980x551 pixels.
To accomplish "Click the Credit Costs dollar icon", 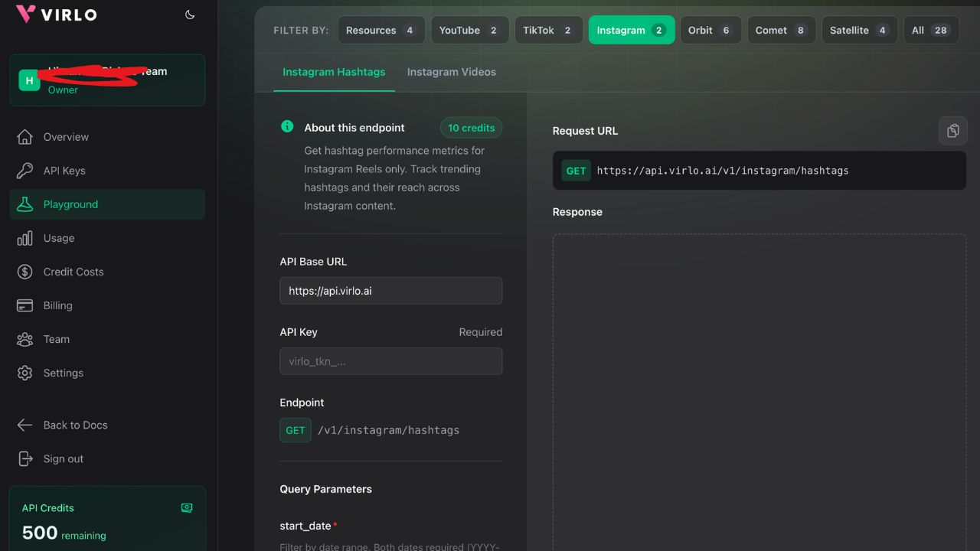I will coord(25,272).
